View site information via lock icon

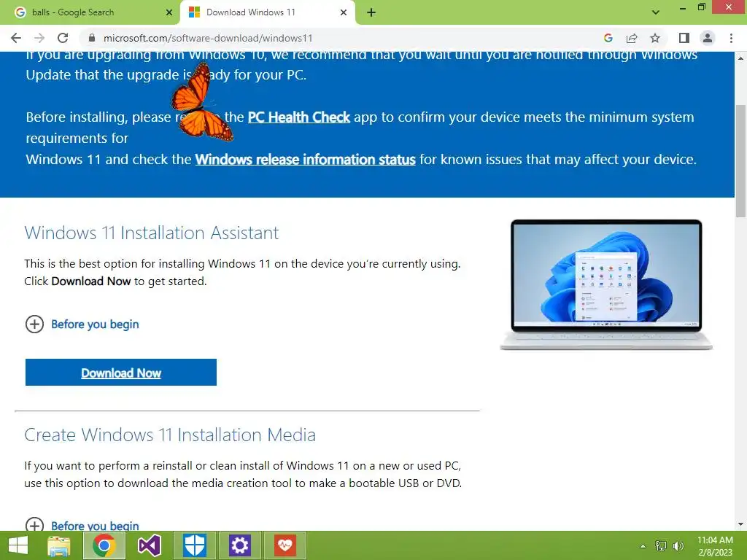93,38
